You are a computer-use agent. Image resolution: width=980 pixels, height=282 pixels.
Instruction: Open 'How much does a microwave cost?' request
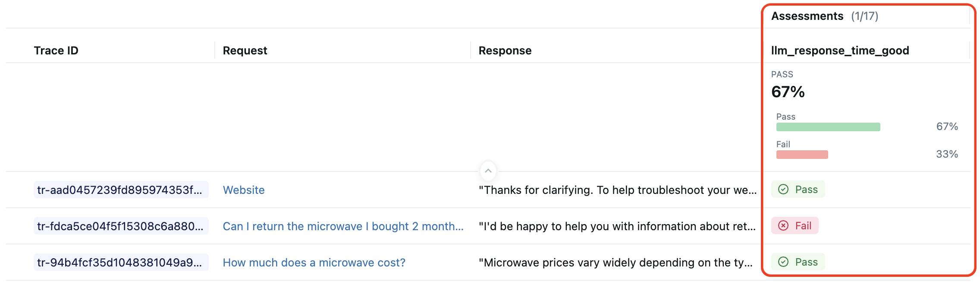314,263
